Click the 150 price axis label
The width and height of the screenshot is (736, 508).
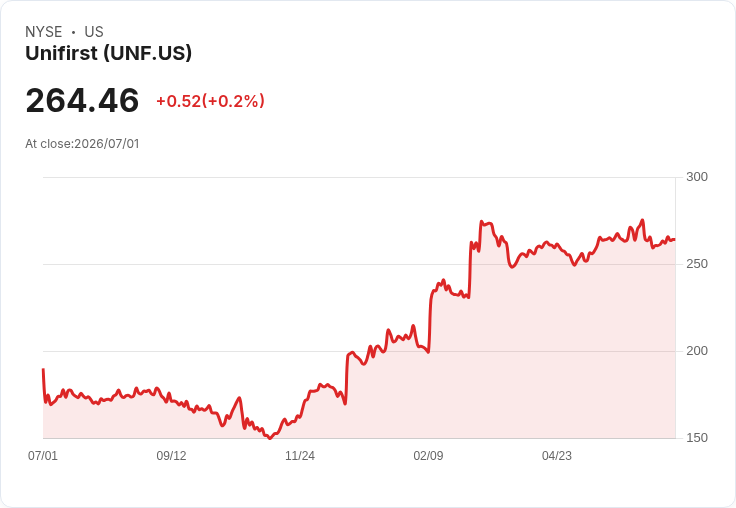pyautogui.click(x=697, y=438)
